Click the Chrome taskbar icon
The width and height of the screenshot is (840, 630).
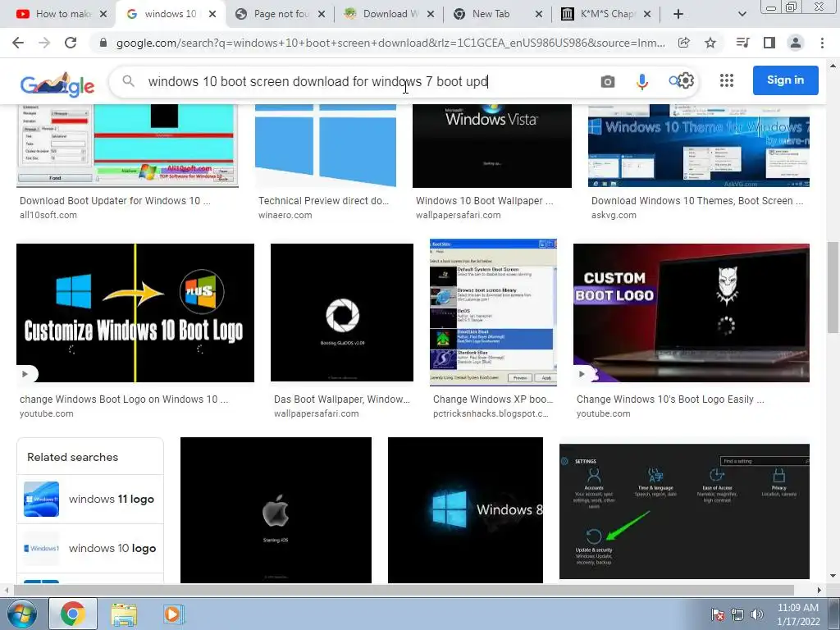(x=73, y=614)
